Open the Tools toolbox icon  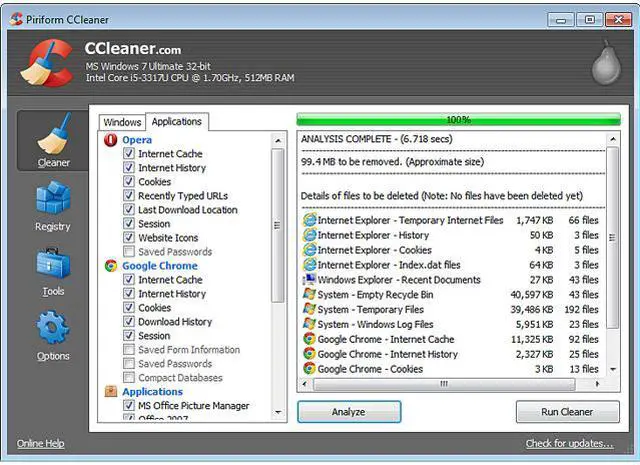point(53,263)
